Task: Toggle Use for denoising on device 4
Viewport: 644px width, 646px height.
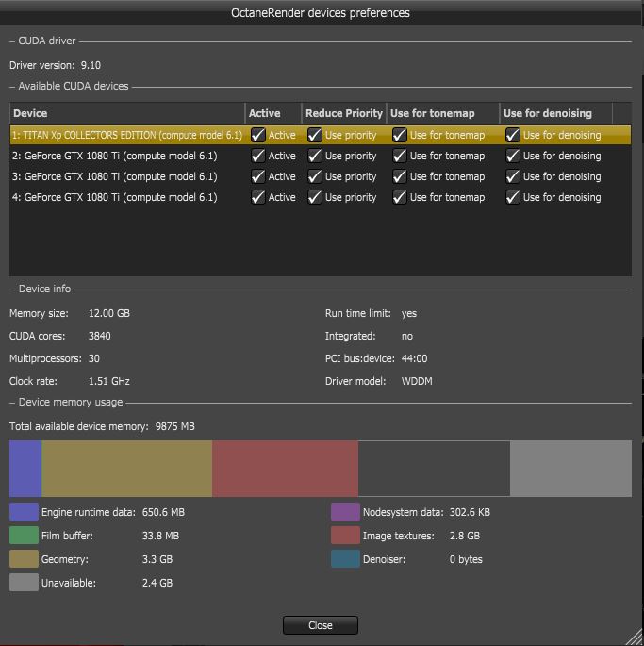Action: coord(513,197)
